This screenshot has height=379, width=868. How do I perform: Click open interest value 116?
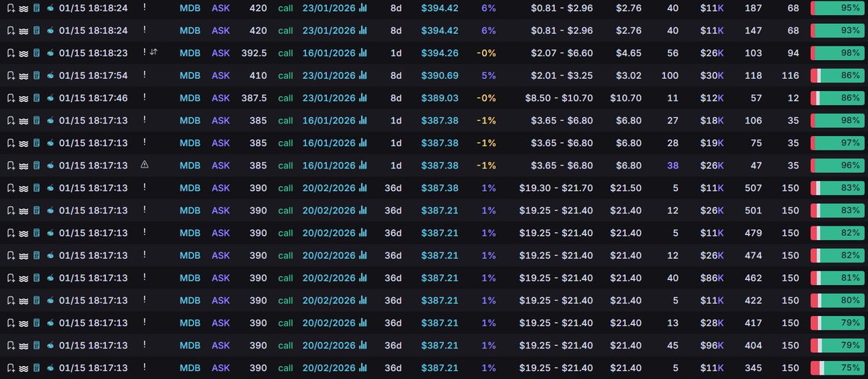point(791,76)
